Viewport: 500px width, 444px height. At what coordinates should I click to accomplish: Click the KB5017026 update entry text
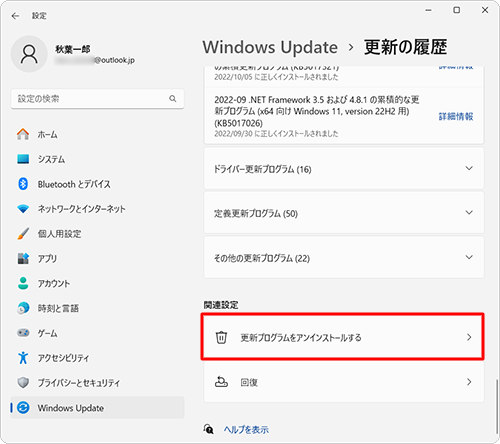[x=317, y=111]
